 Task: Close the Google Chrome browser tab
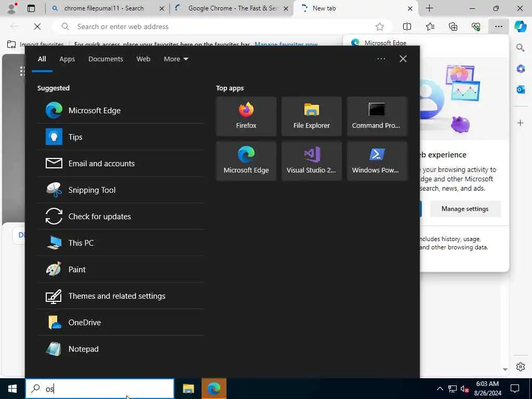[286, 8]
